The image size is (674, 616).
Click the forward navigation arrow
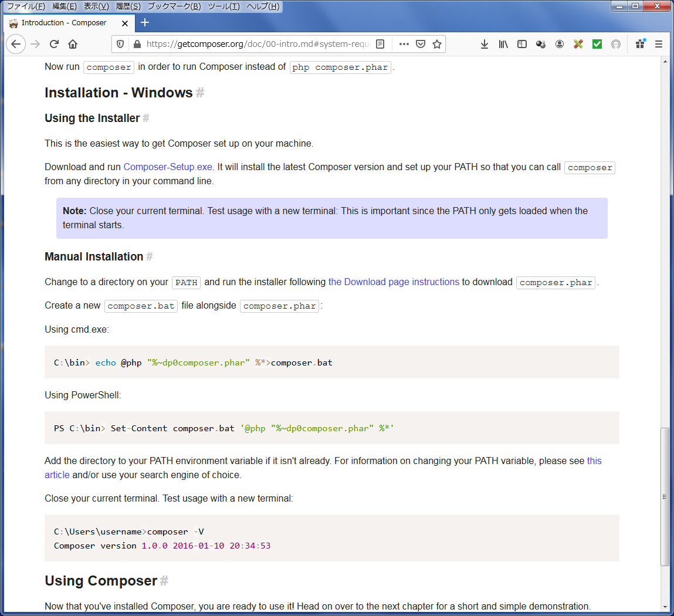(x=35, y=44)
